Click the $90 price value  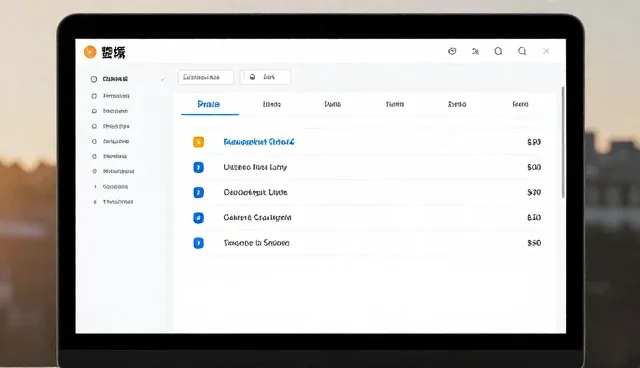pyautogui.click(x=534, y=142)
